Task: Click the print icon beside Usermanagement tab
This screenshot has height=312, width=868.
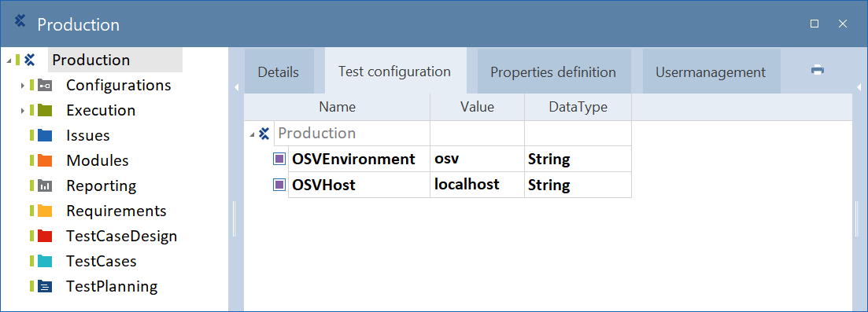Action: coord(818,70)
